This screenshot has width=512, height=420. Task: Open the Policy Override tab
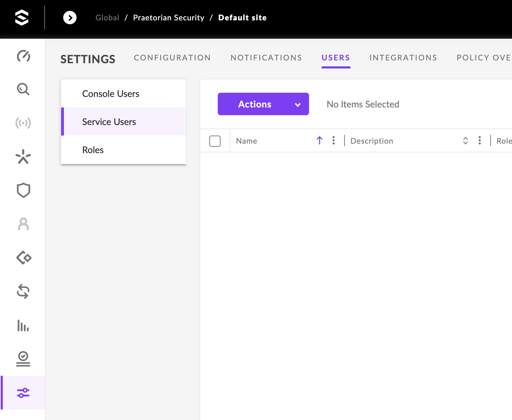(x=484, y=58)
